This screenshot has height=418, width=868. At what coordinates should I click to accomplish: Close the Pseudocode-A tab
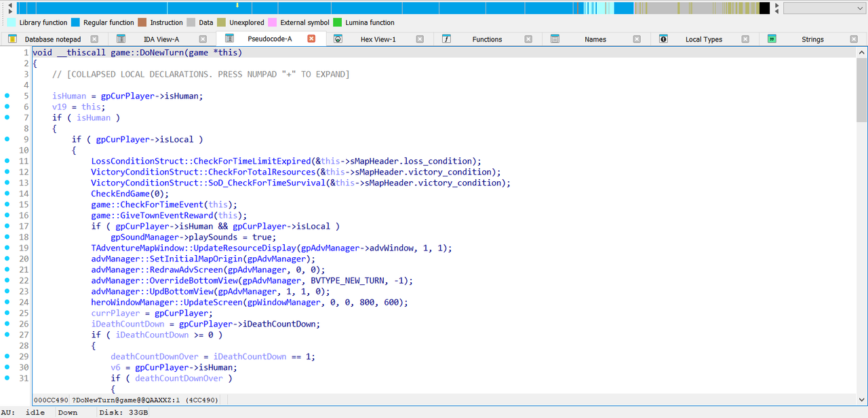[311, 39]
